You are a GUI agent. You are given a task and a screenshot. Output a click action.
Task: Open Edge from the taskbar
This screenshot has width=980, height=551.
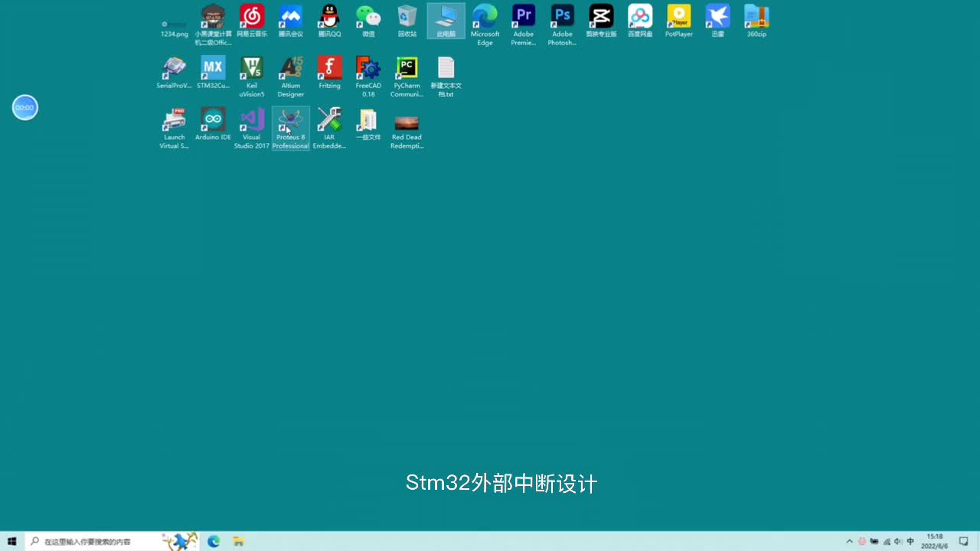click(214, 541)
